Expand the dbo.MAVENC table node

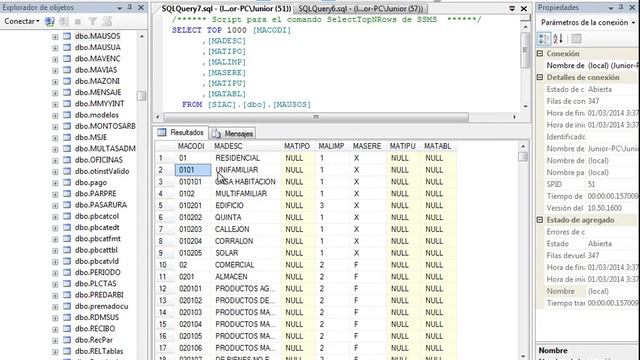pos(55,59)
